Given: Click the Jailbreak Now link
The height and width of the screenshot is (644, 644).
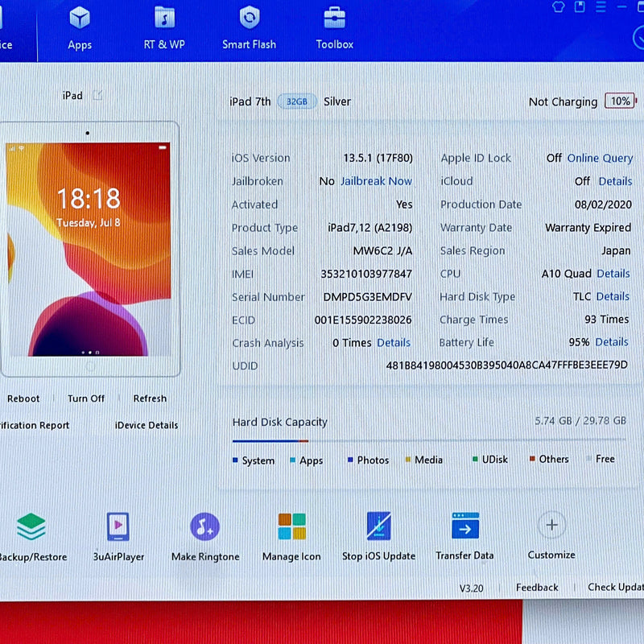Looking at the screenshot, I should [376, 181].
